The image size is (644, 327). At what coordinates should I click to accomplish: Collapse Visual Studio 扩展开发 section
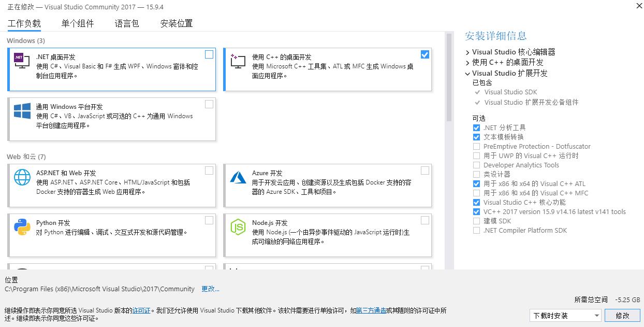(467, 74)
